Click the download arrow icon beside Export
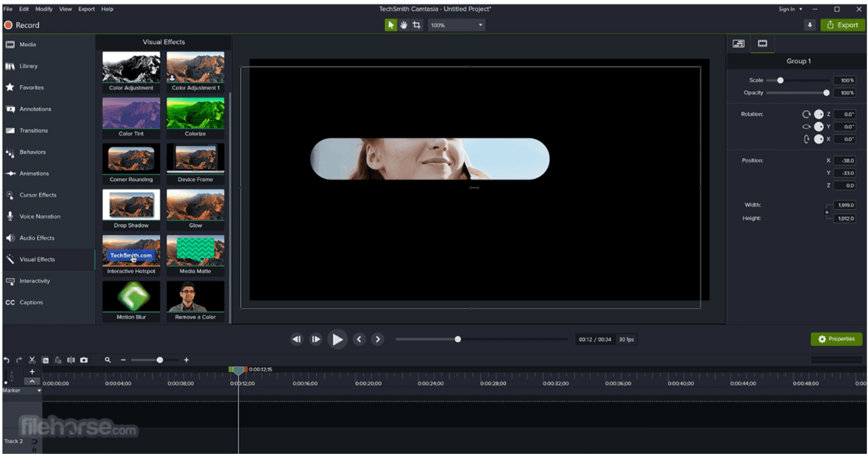This screenshot has height=454, width=868. (x=810, y=25)
